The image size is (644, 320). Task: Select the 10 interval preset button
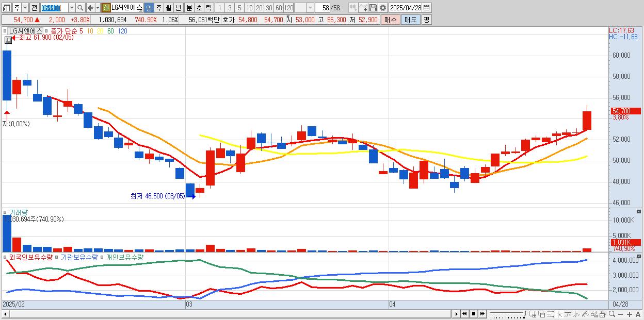coord(249,8)
